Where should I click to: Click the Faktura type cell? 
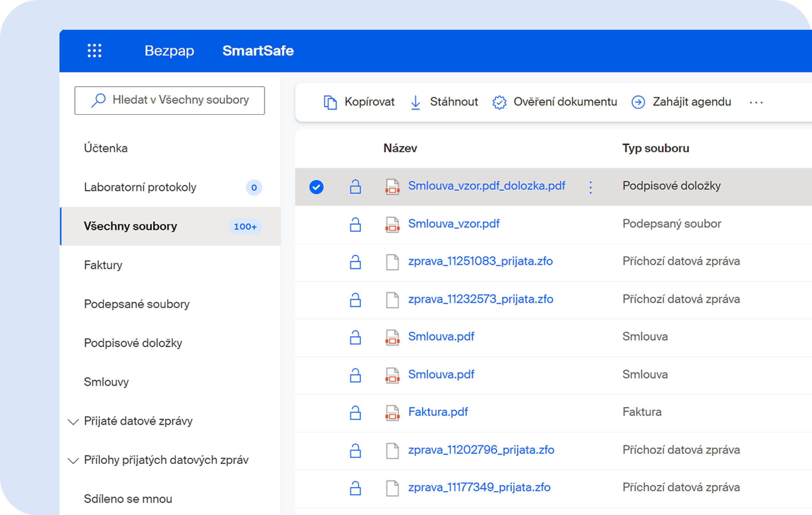642,412
